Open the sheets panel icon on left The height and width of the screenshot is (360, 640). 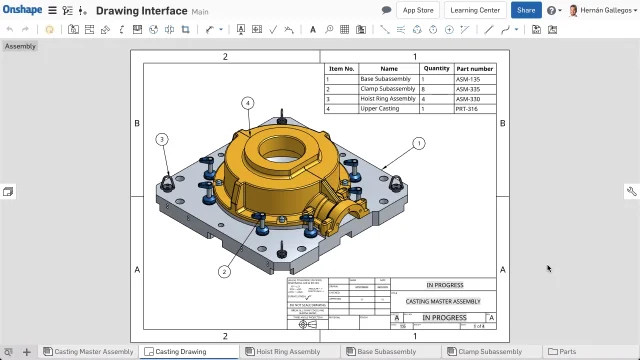8,191
